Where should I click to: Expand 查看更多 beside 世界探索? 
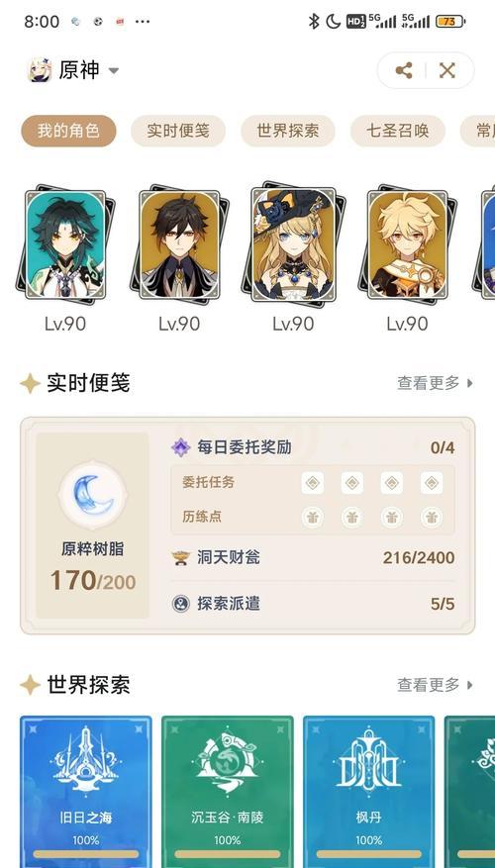pos(435,685)
